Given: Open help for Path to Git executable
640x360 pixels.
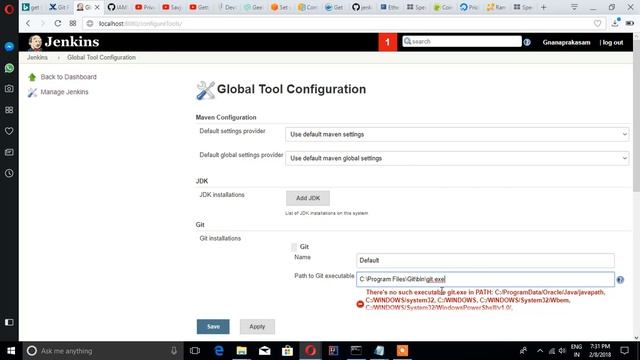Looking at the screenshot, I should (620, 280).
